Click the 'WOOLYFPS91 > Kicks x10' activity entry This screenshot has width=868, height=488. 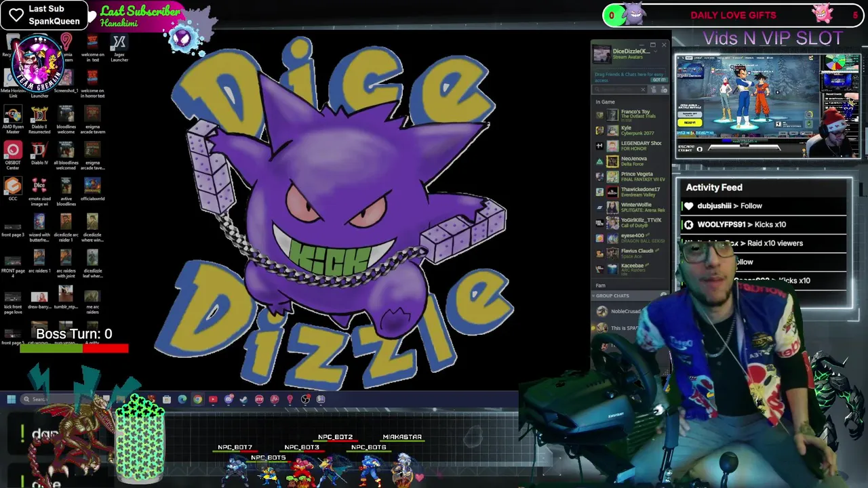pos(764,224)
